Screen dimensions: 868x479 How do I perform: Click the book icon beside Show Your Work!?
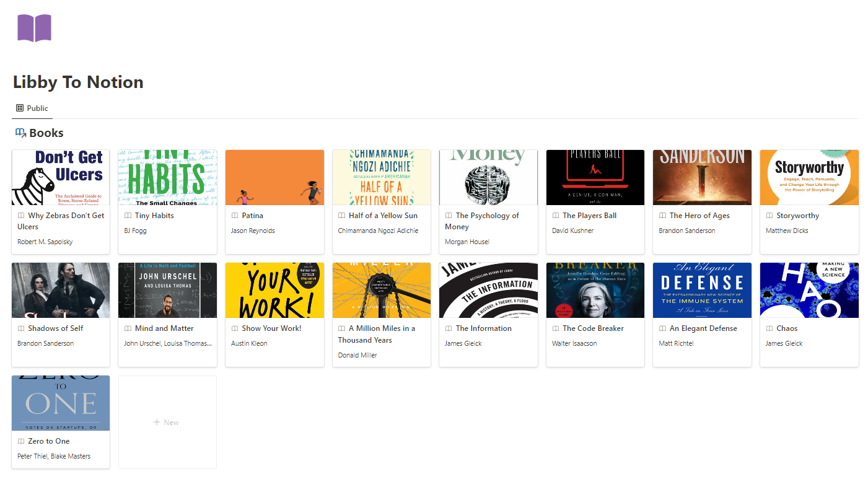pos(235,328)
